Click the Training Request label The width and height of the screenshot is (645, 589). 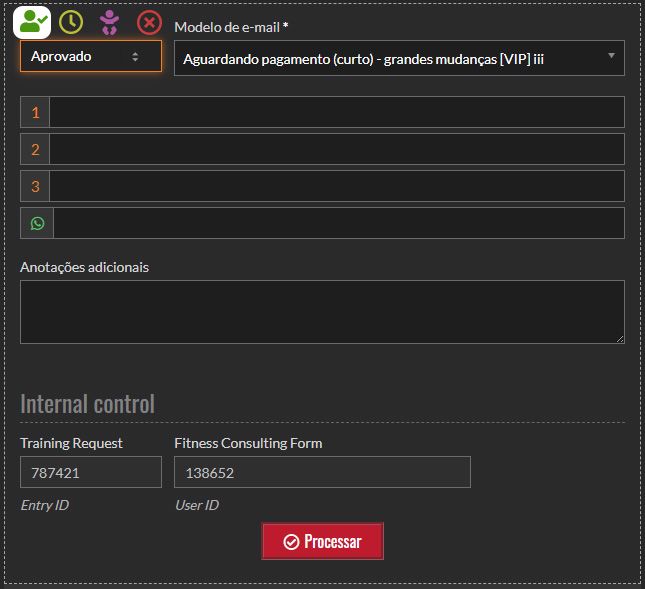(71, 443)
